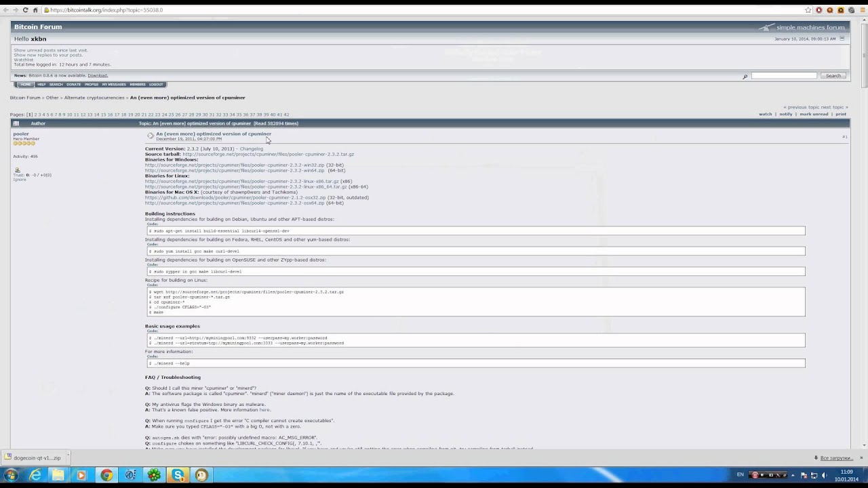The height and width of the screenshot is (488, 868).
Task: Open the PROFILE forum menu item
Action: 92,85
